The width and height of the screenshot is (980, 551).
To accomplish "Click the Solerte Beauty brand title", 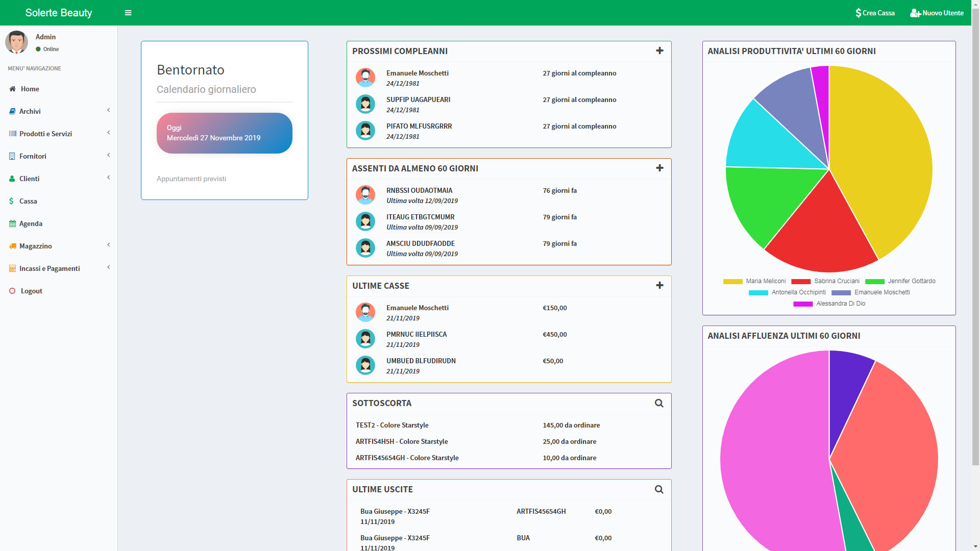I will (59, 13).
